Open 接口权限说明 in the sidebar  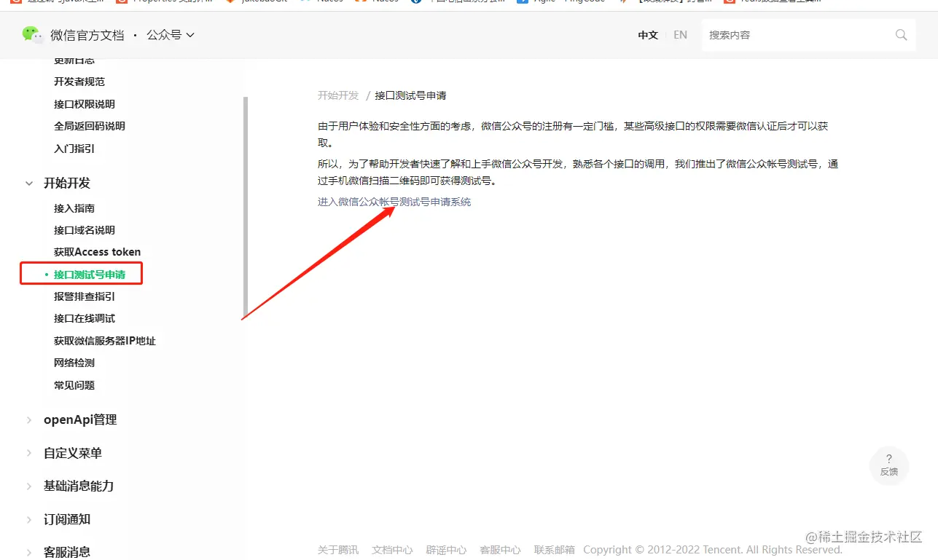point(85,104)
